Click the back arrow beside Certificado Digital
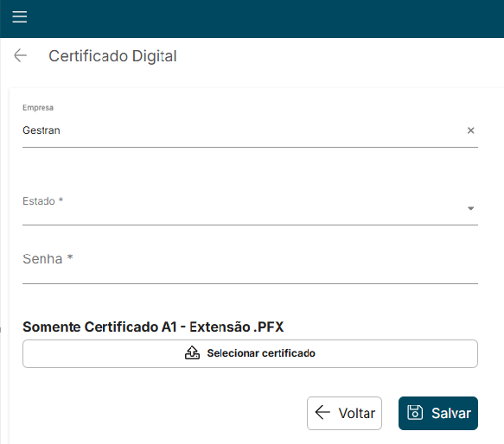This screenshot has height=444, width=504. [20, 55]
